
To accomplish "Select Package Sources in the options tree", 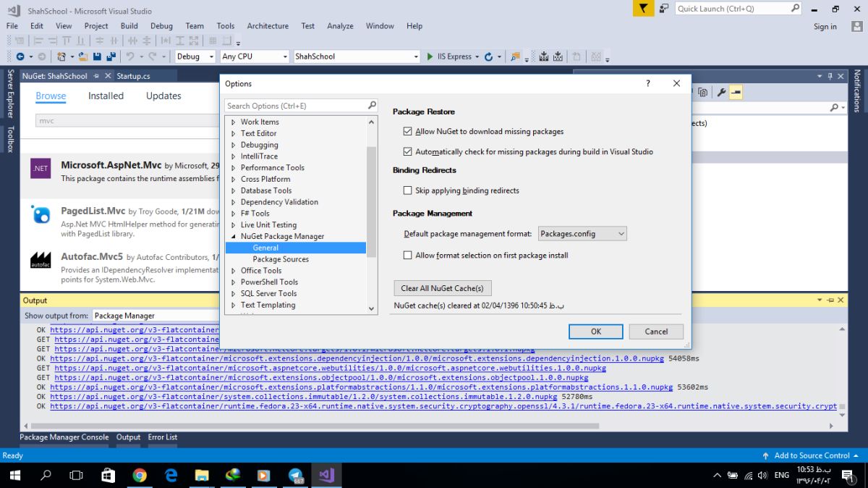I will [x=281, y=259].
